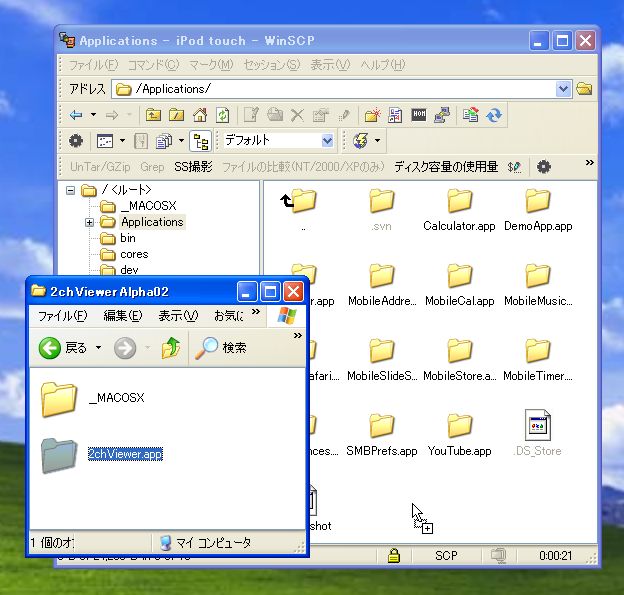Go to parent directory via toolbar icon

(x=153, y=115)
